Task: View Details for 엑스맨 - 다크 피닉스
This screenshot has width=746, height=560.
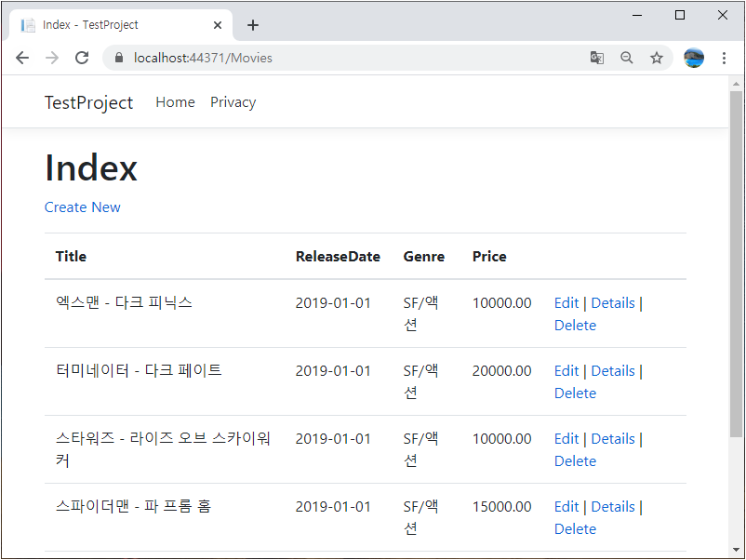Action: tap(613, 303)
